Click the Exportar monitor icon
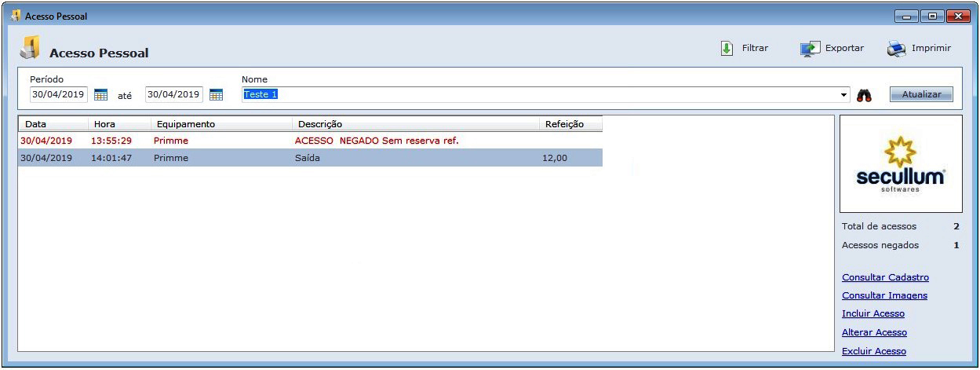 point(810,49)
